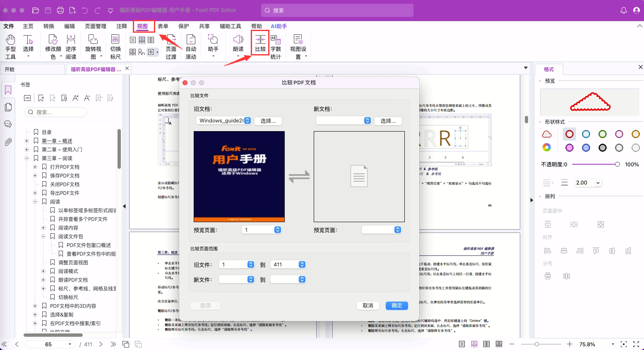
Task: Toggle the Switch Ruler tool
Action: click(115, 47)
